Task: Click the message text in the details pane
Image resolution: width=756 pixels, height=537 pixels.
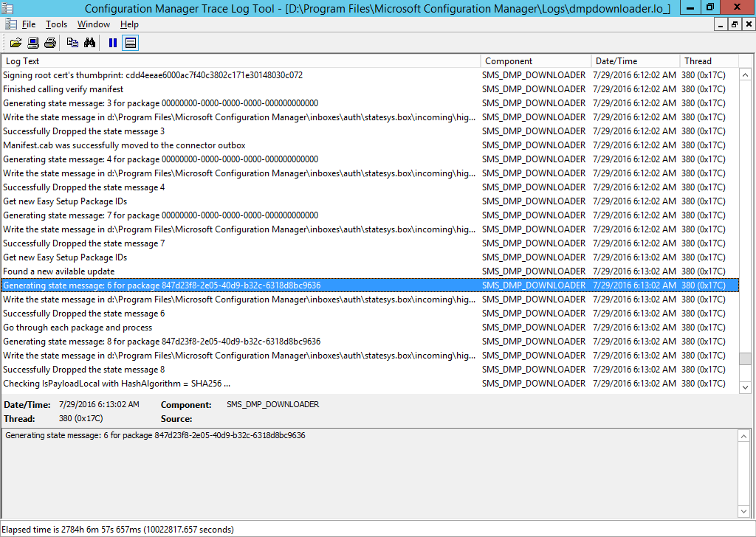Action: point(155,435)
